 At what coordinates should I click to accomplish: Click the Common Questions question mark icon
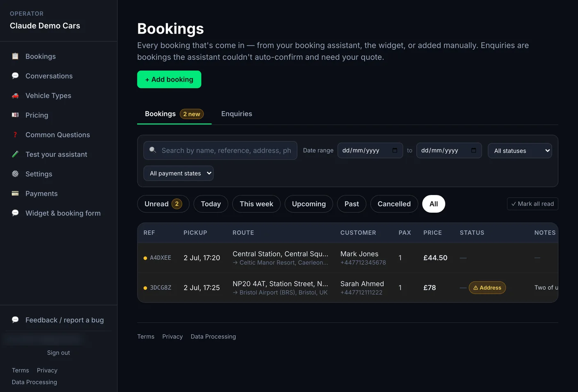(15, 135)
